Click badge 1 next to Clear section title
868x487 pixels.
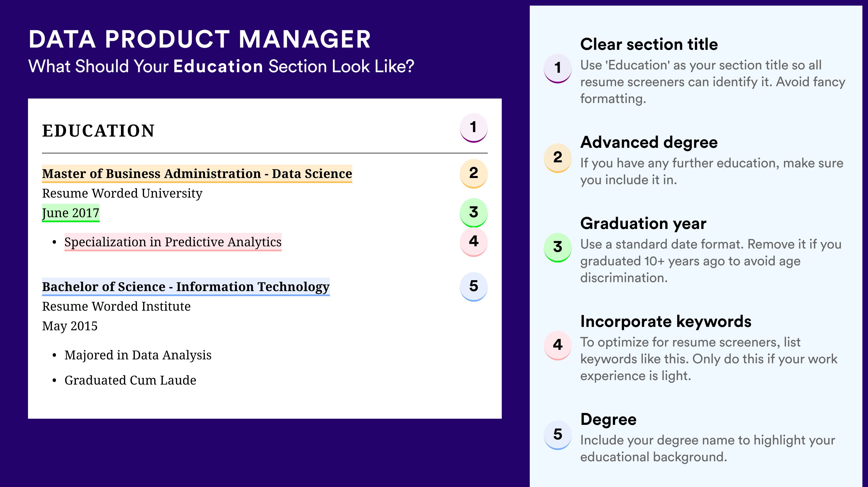pos(558,68)
